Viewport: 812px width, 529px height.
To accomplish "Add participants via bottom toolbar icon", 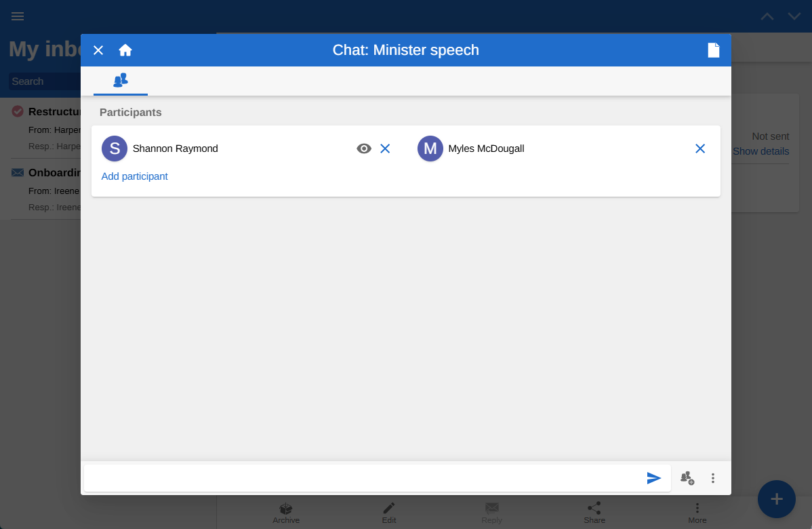I will 687,477.
